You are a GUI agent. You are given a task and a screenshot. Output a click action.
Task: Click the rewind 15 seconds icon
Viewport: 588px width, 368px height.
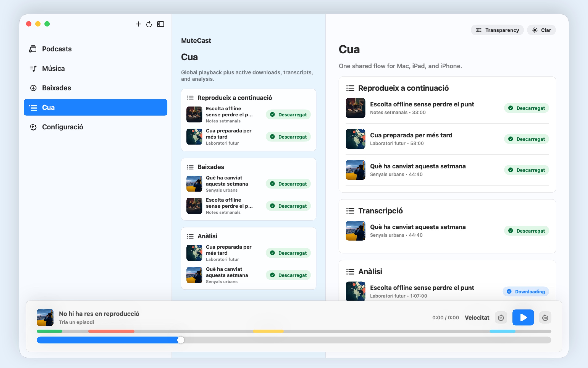click(x=501, y=318)
